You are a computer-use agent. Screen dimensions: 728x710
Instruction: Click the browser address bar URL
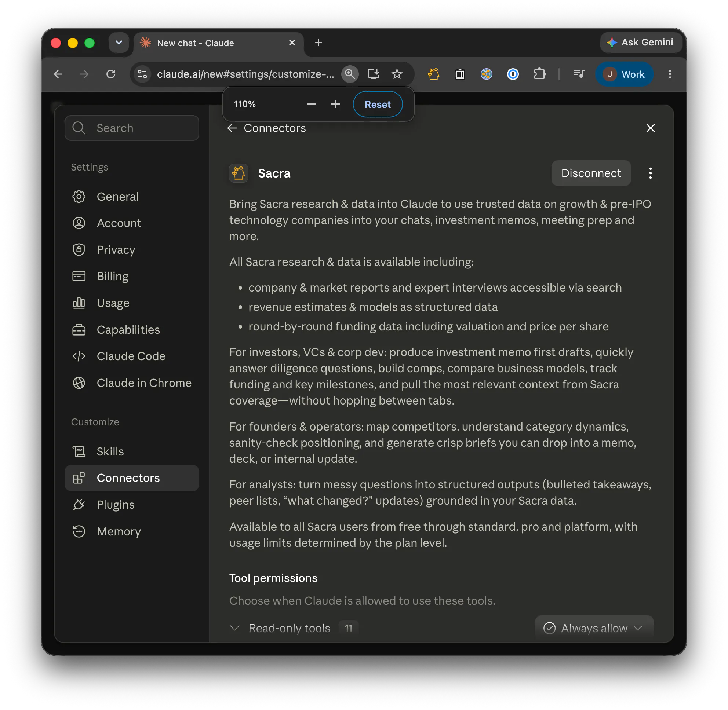245,74
